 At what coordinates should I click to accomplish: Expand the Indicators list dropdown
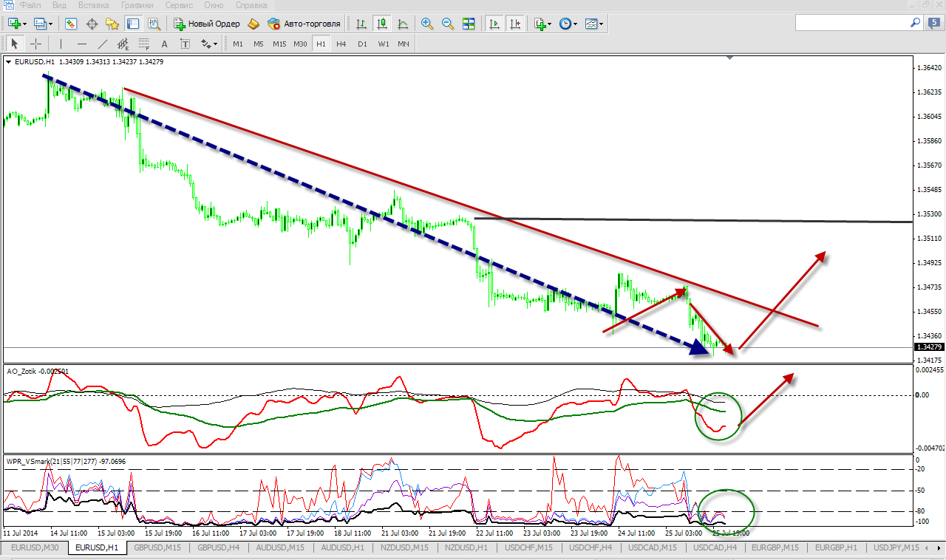[542, 24]
